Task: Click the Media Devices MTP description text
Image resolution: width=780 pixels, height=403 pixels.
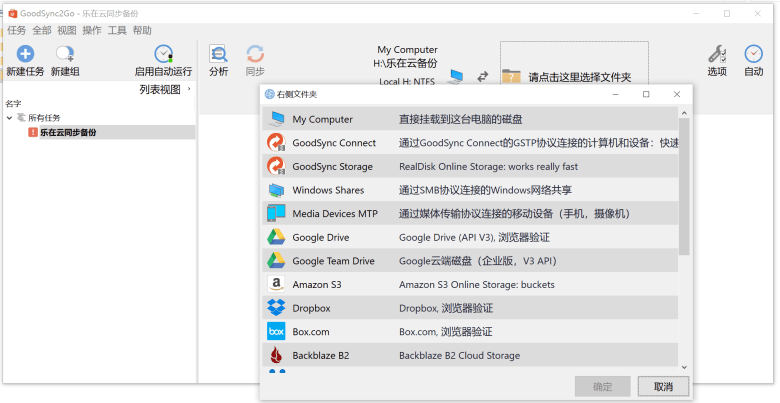Action: 516,213
